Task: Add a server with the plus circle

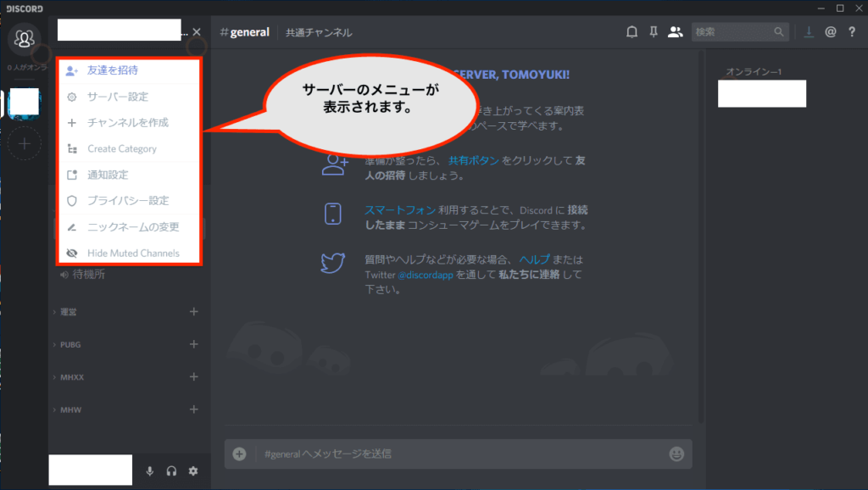Action: [25, 144]
